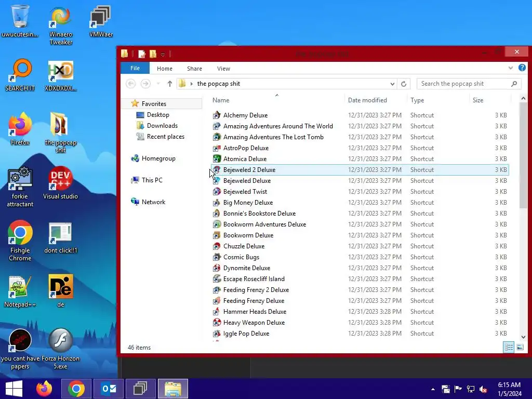Sort by the Name column header
532x399 pixels.
tap(221, 100)
